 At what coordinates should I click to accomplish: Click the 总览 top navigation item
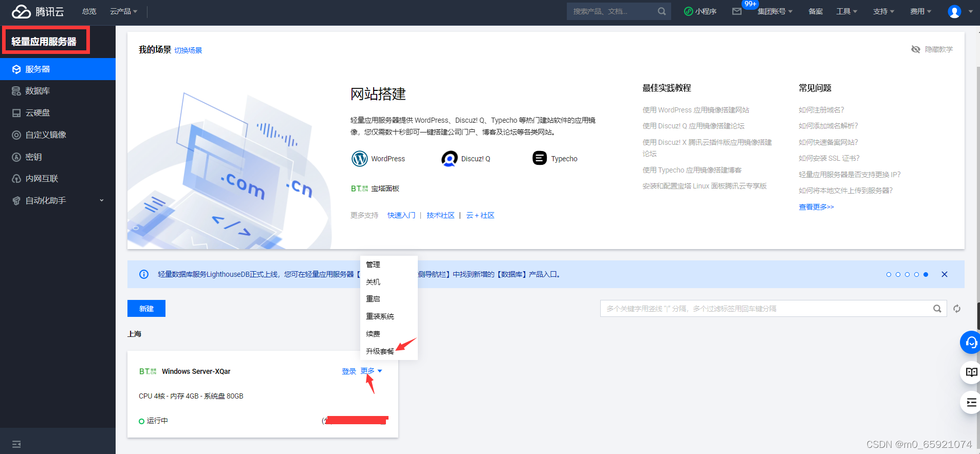click(x=89, y=11)
